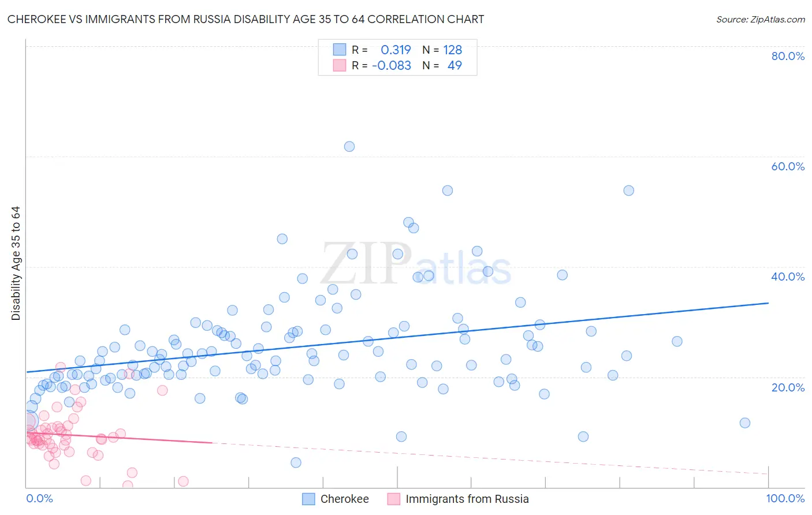Click the chart title text
This screenshot has height=515, width=812.
click(245, 19)
